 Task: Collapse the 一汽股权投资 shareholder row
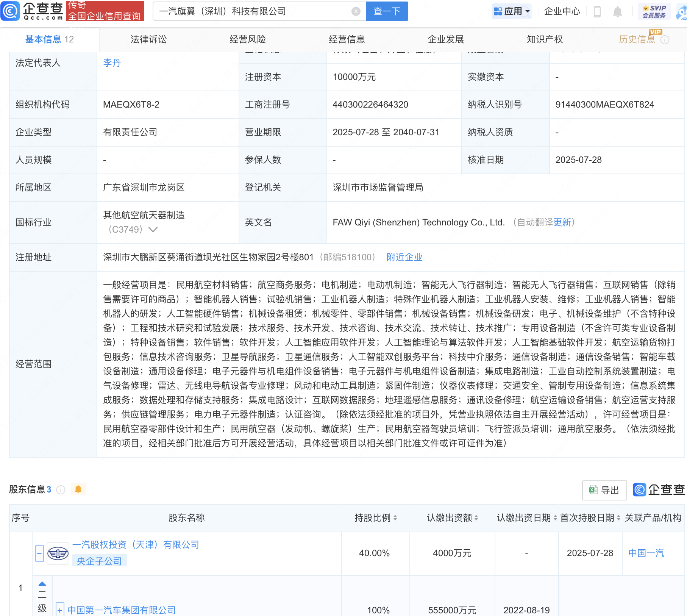[39, 553]
